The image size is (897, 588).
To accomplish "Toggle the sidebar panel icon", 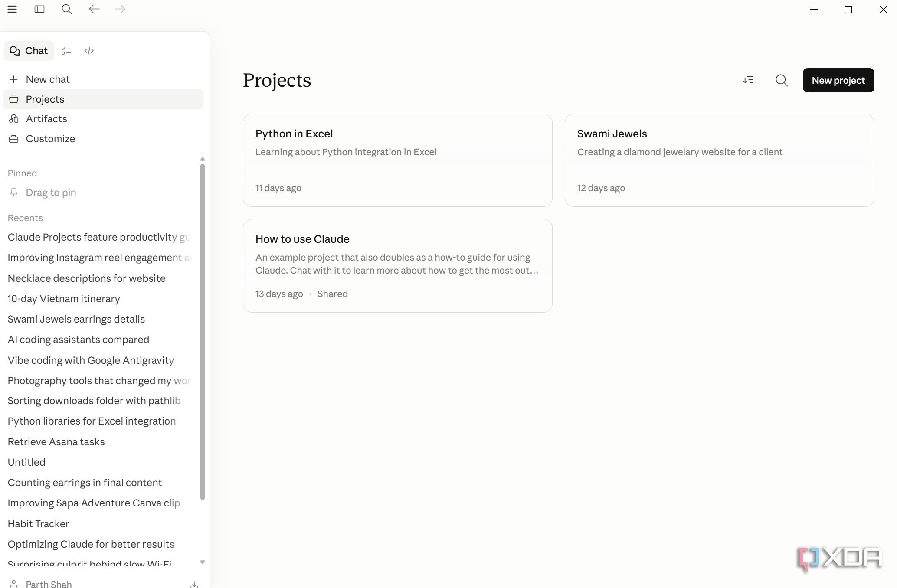I will (x=39, y=9).
